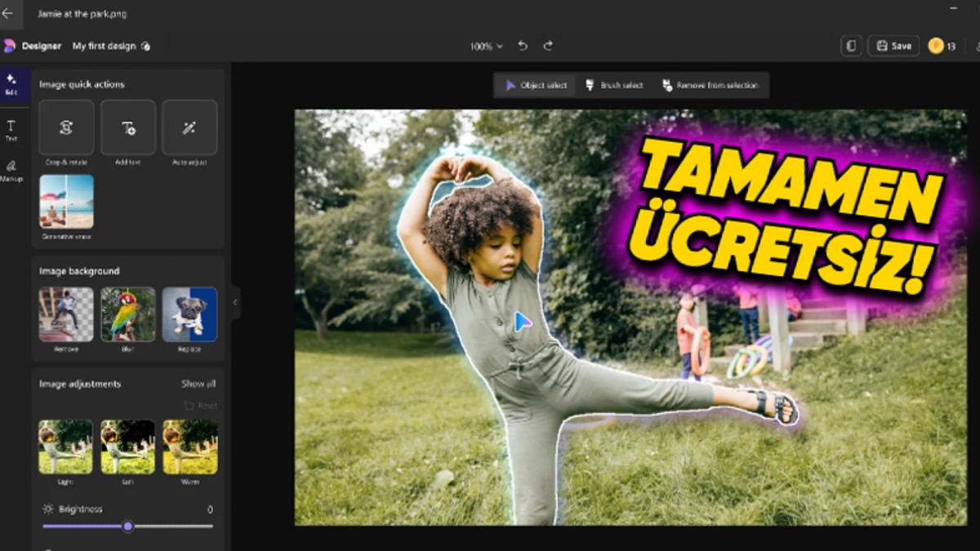The height and width of the screenshot is (551, 980).
Task: Open the 100% zoom level dropdown
Action: [484, 47]
